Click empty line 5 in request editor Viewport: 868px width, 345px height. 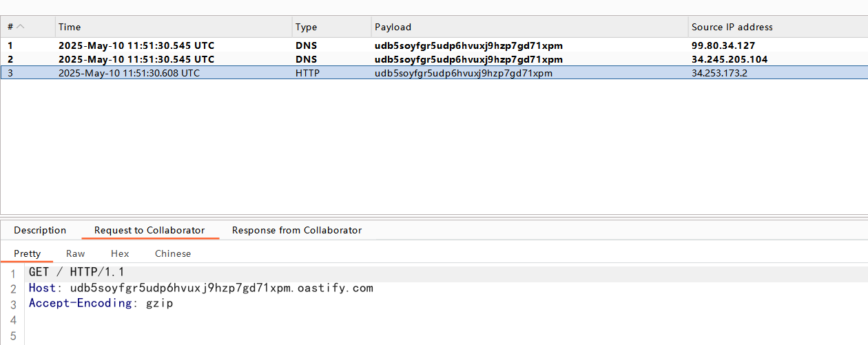[207, 335]
